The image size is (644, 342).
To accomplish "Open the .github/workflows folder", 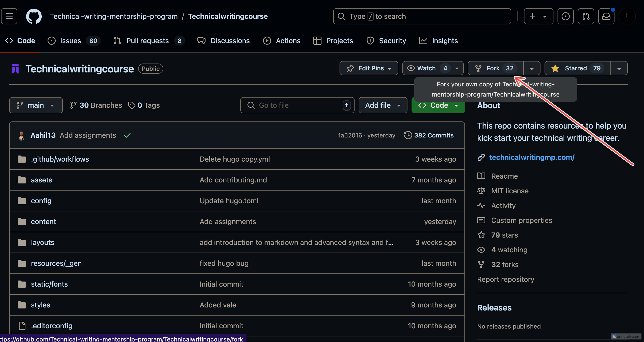I will pyautogui.click(x=60, y=159).
